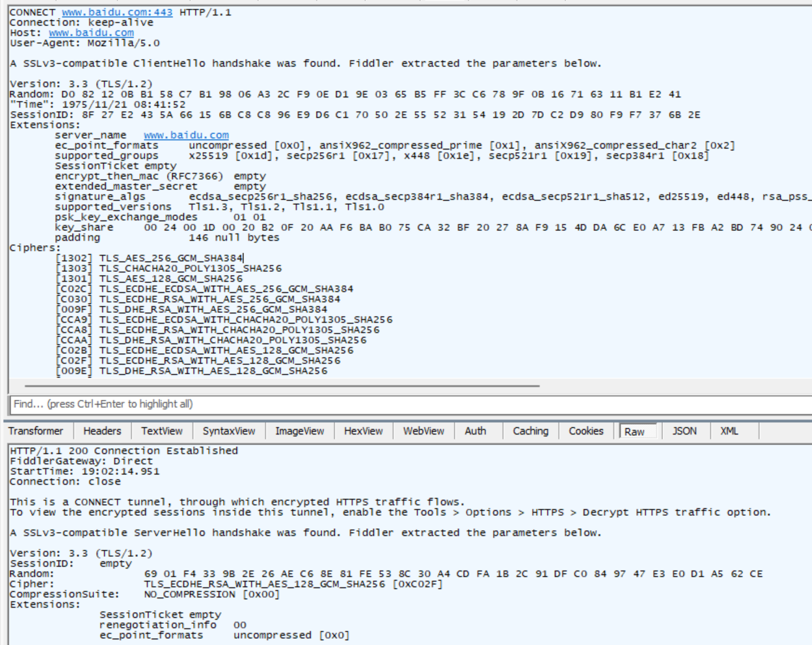812x645 pixels.
Task: Click the request 'Version: 3.3 (TLS/1.2)' line
Action: click(x=81, y=84)
